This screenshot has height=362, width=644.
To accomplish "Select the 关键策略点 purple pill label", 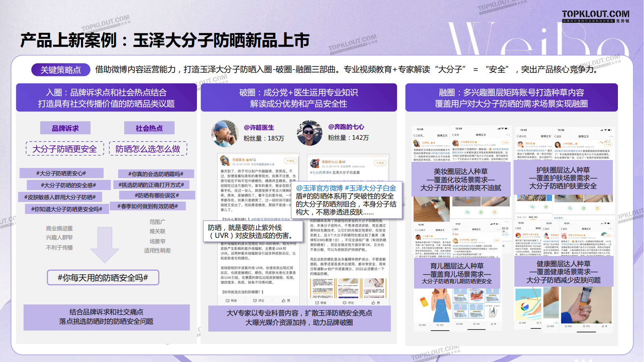I will [60, 70].
